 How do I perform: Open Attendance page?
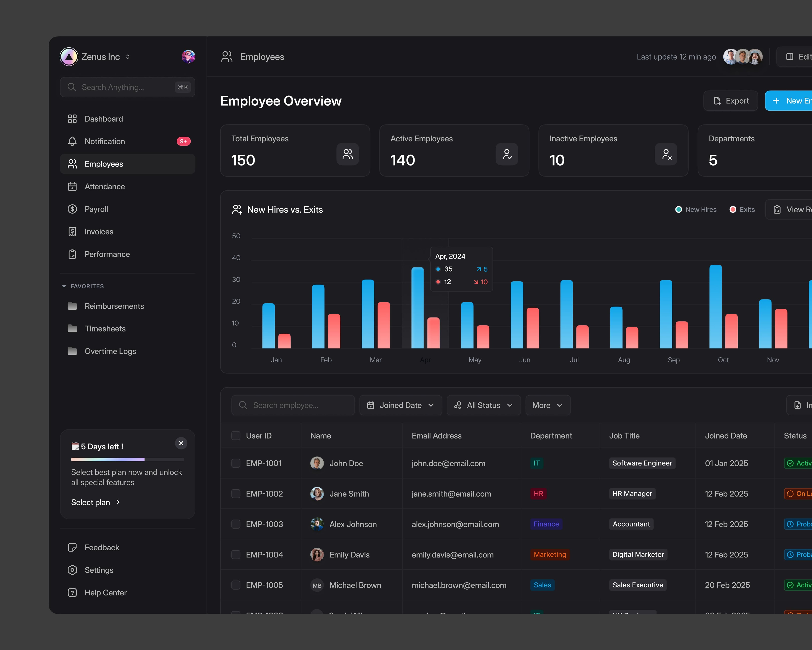(128, 187)
